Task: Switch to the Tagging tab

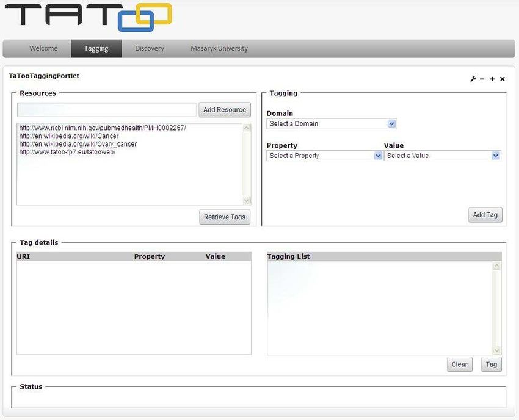Action: pos(96,48)
